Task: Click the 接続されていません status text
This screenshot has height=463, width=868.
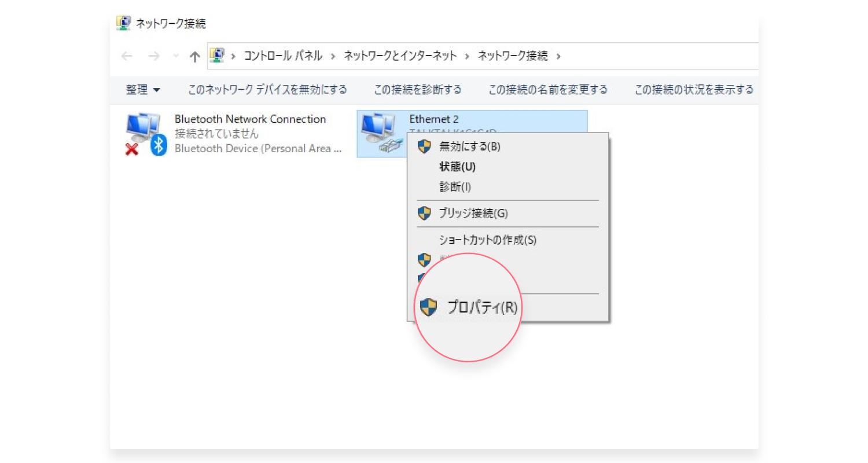Action: tap(216, 134)
